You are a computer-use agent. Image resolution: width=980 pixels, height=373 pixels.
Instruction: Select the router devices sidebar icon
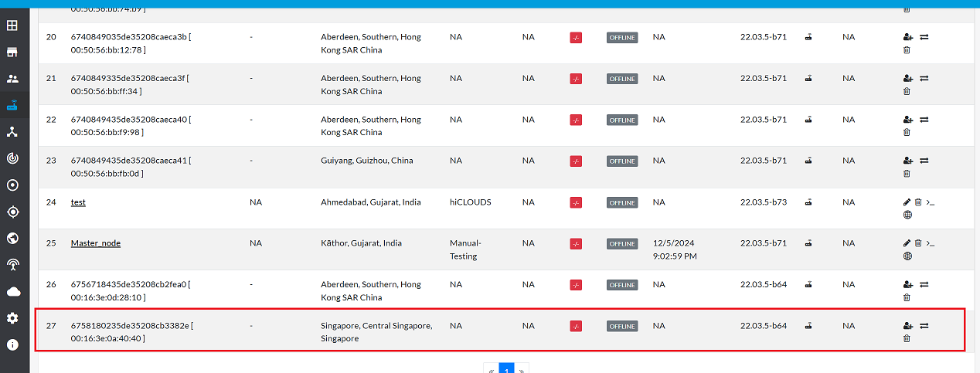point(12,105)
